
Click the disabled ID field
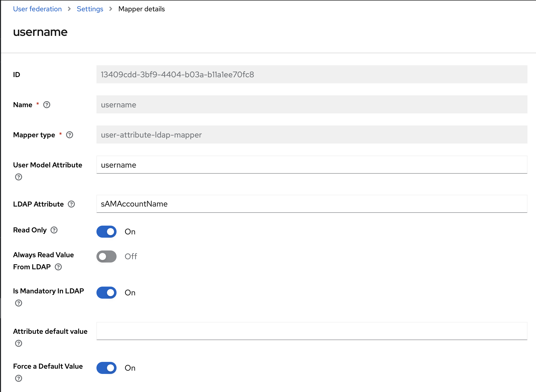(311, 75)
